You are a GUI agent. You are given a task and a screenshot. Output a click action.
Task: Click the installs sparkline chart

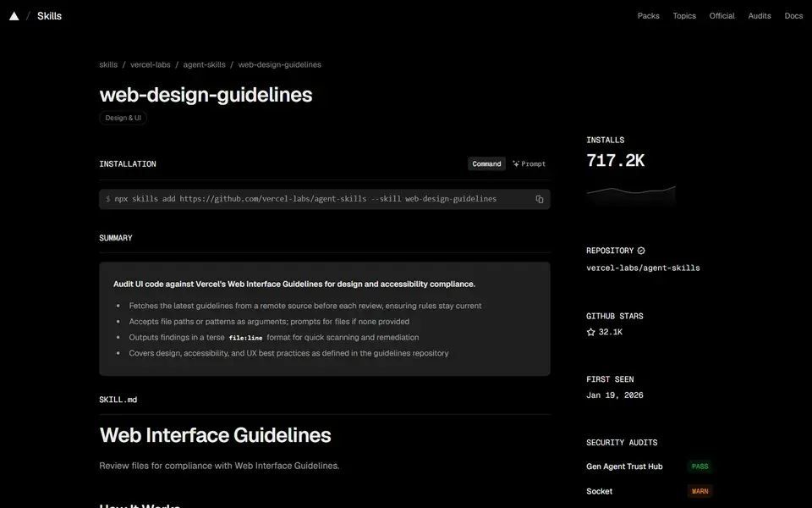click(631, 195)
